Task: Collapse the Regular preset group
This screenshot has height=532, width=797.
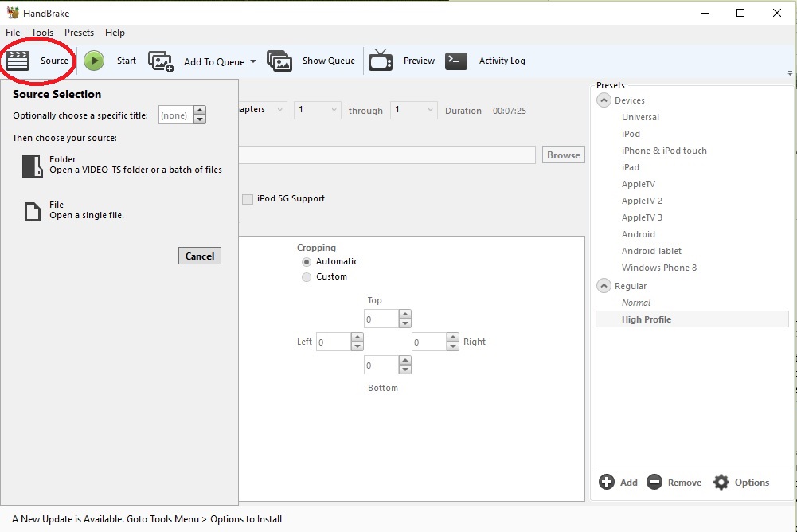Action: point(604,286)
